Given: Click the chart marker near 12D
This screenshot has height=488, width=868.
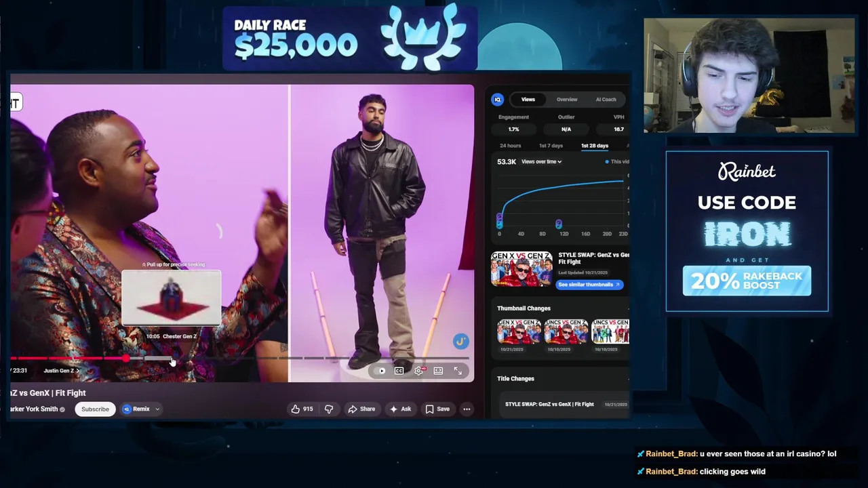Looking at the screenshot, I should [558, 224].
